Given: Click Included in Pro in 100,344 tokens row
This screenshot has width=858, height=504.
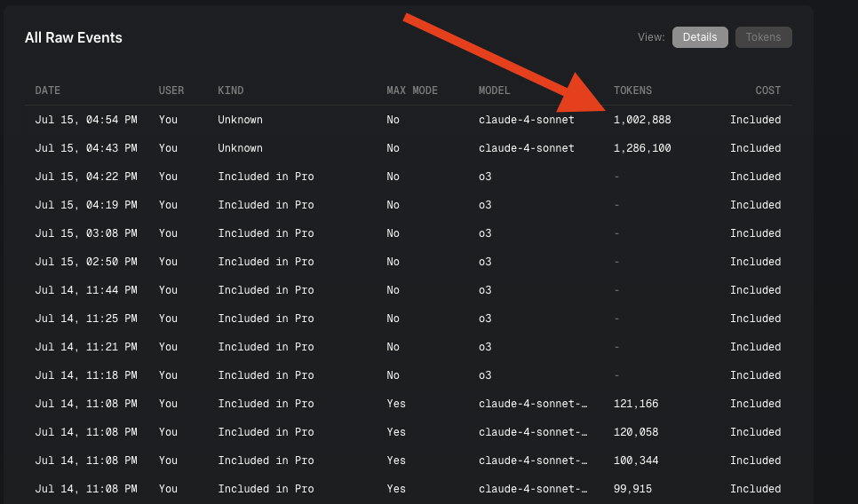Looking at the screenshot, I should pos(266,461).
